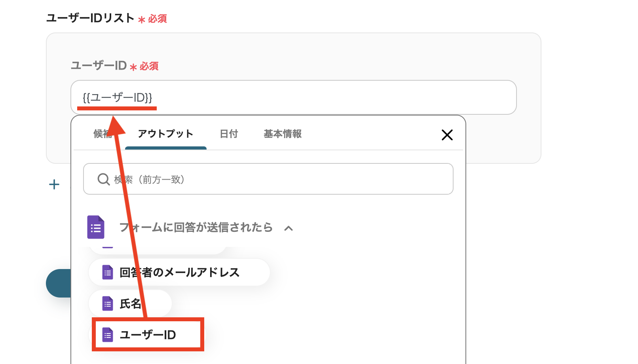Click the document icon inside the ユーザーID chip
Screen dimensions: 638x364
click(x=107, y=334)
